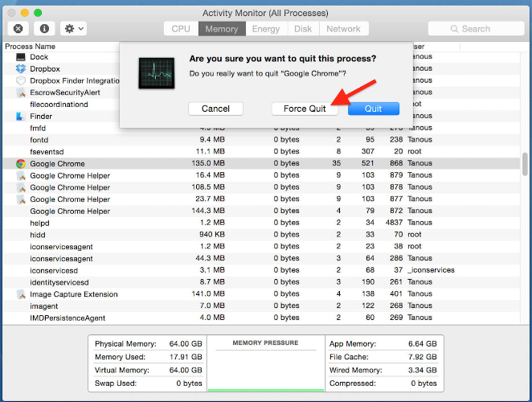Select the Finder process icon

coord(21,117)
